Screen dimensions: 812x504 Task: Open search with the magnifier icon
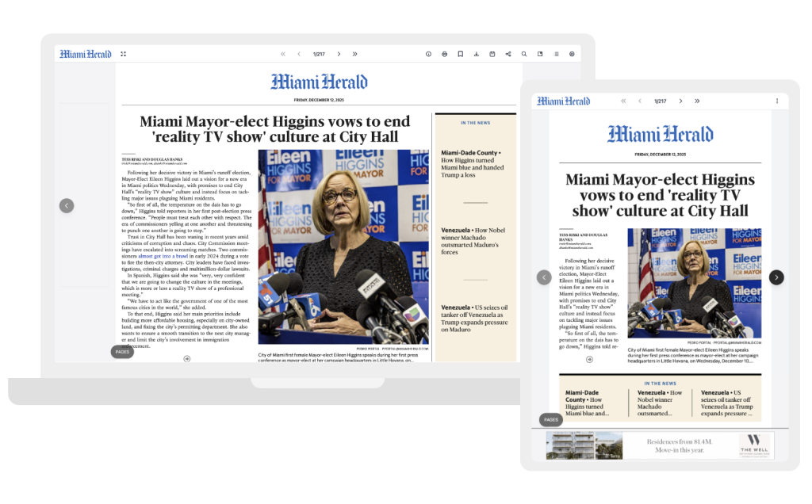(523, 54)
